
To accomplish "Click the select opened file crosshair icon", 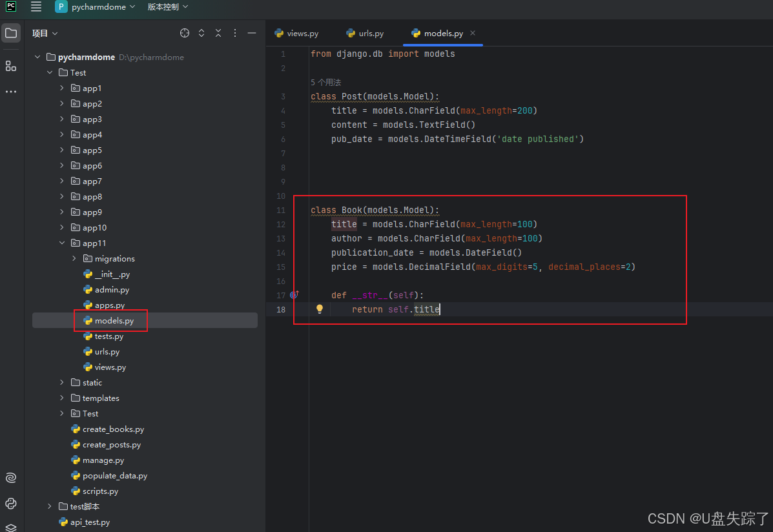I will pos(185,33).
